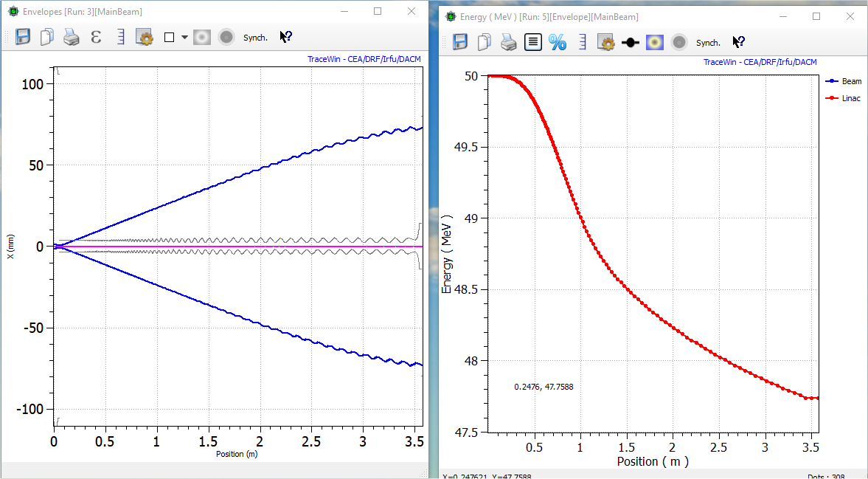This screenshot has height=479, width=868.
Task: Click the blue-yellow density gradient icon
Action: (654, 43)
